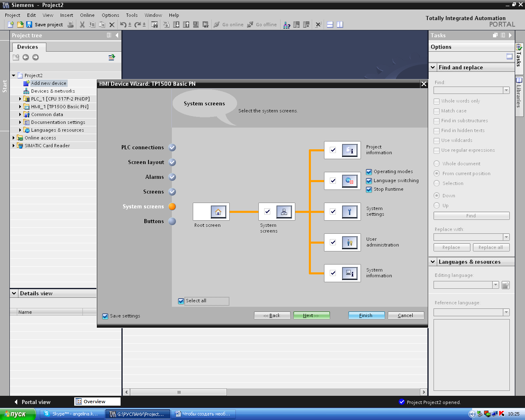Click the Print toolbar icon

coord(71,25)
